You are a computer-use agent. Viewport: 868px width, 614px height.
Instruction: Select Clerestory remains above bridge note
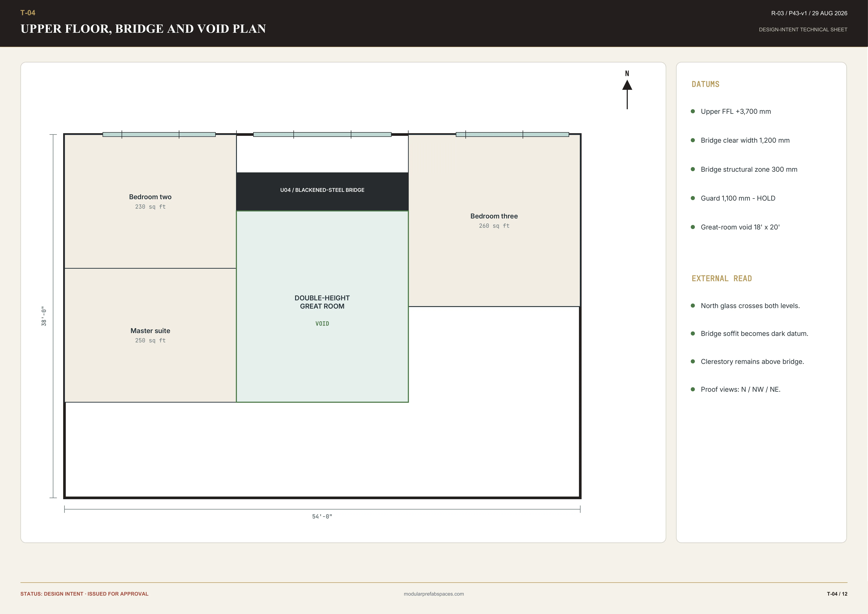point(752,361)
